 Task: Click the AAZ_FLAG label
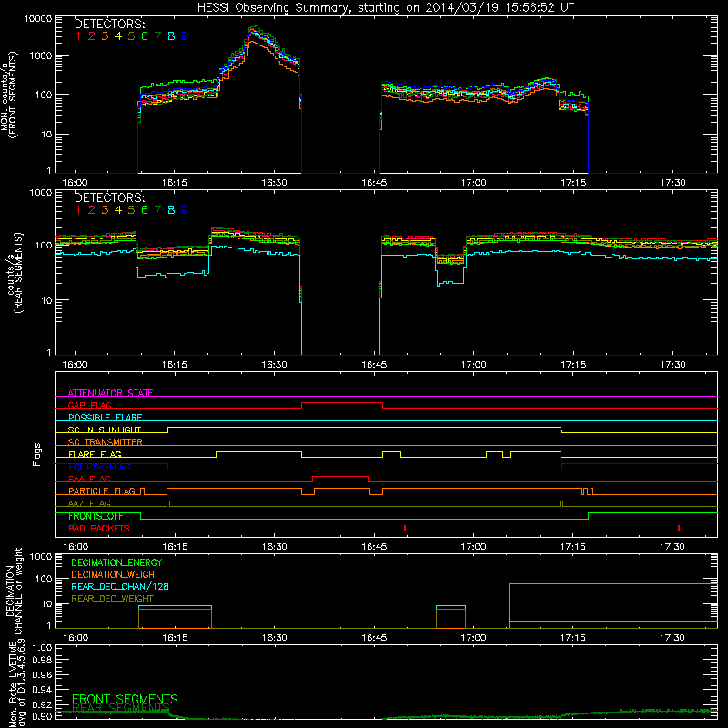[x=89, y=503]
